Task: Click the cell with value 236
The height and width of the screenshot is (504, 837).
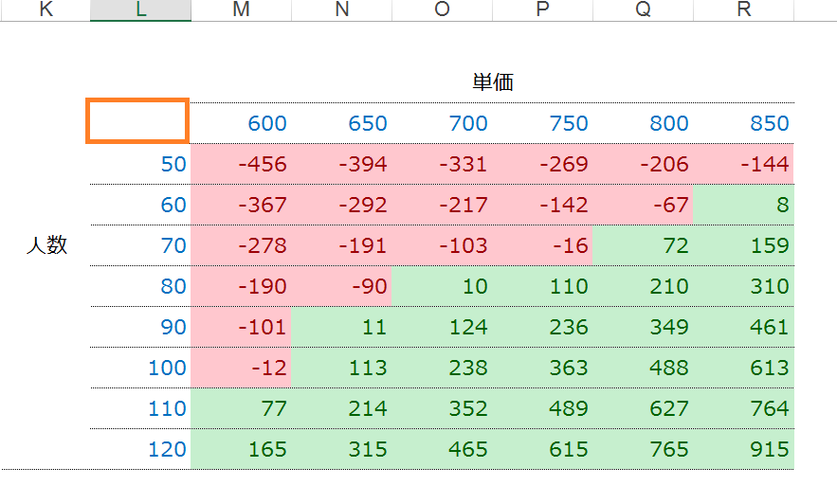Action: pos(542,327)
